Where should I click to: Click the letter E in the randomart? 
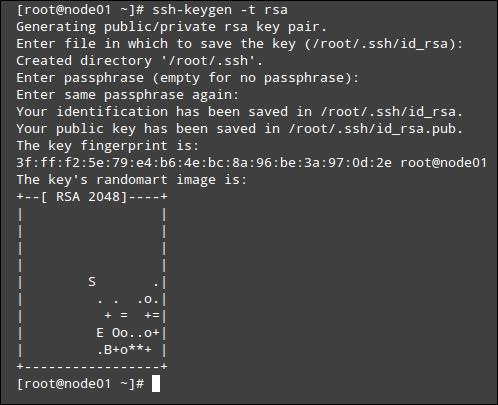coord(100,333)
